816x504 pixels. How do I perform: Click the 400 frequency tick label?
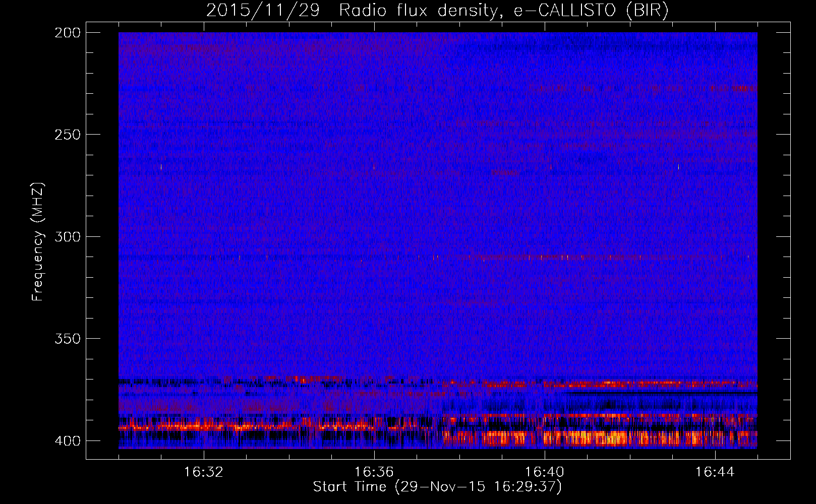click(68, 440)
